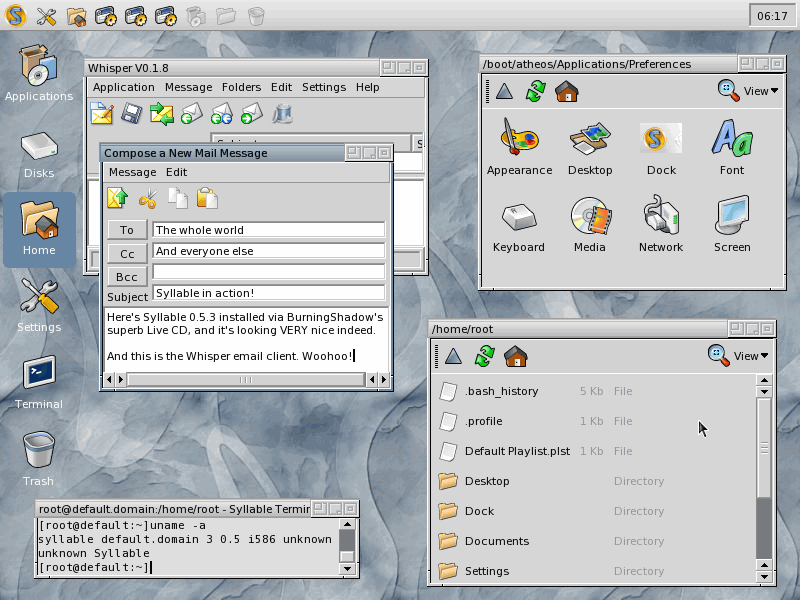800x600 pixels.
Task: Go up a directory in Preferences window
Action: pyautogui.click(x=504, y=91)
